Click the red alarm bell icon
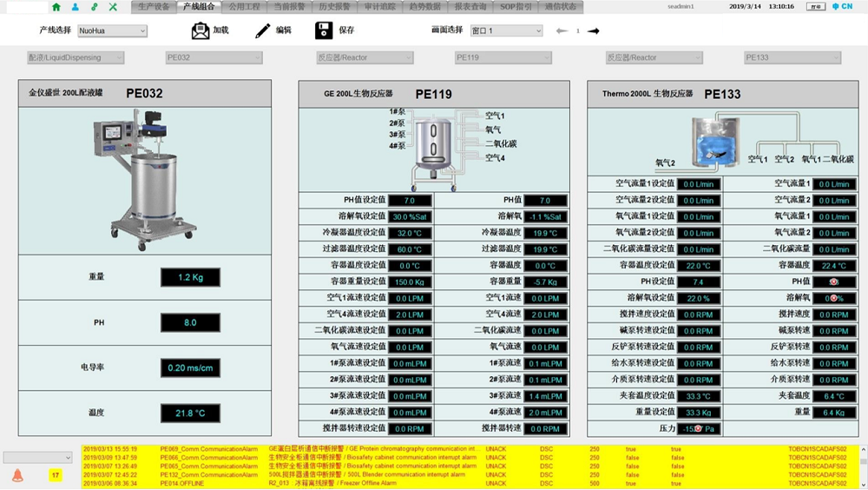 click(17, 475)
